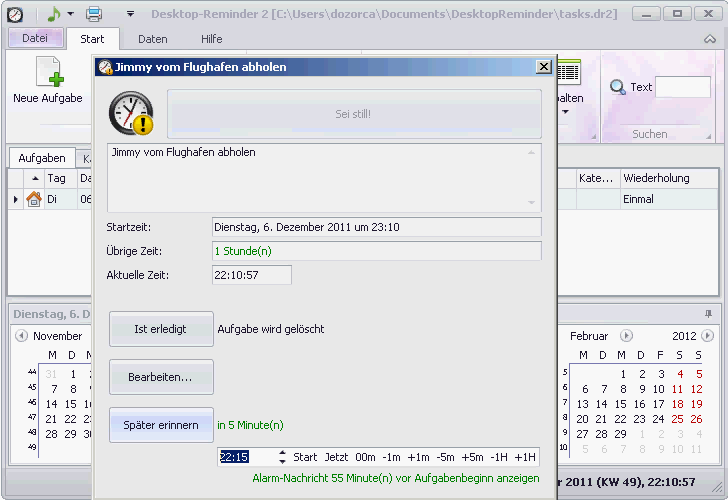Open the quick access toolbar customize arrow

pos(130,14)
